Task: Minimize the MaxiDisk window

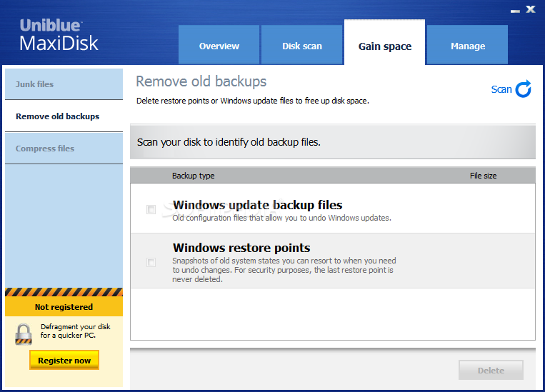Action: (x=515, y=11)
